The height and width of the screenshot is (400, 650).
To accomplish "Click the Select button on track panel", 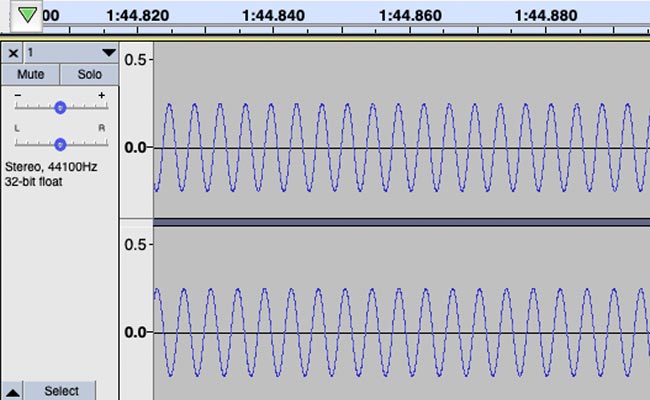I will 61,391.
